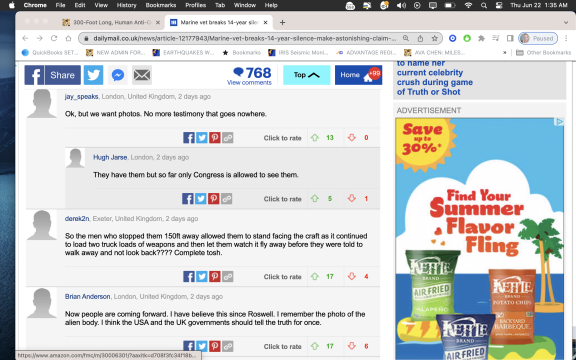
Task: Click the browser back arrow
Action: pos(25,38)
